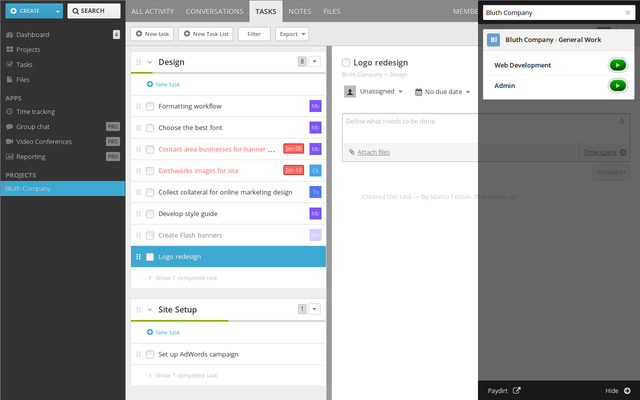The width and height of the screenshot is (640, 400).
Task: Expand Unassigned assignee dropdown
Action: [373, 91]
